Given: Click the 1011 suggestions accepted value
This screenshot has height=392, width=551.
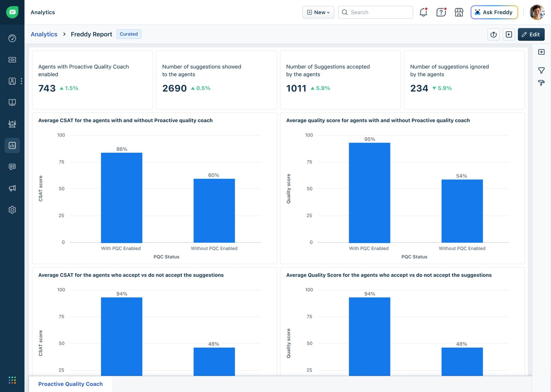Looking at the screenshot, I should pos(296,89).
